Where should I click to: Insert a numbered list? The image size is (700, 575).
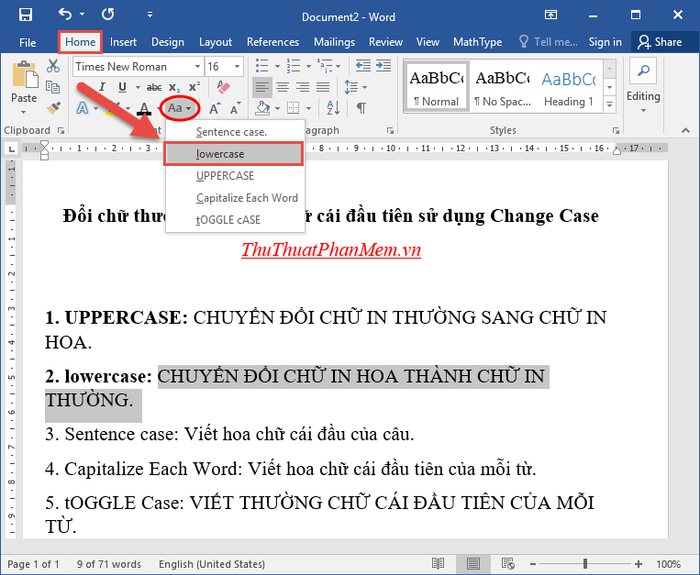[293, 66]
